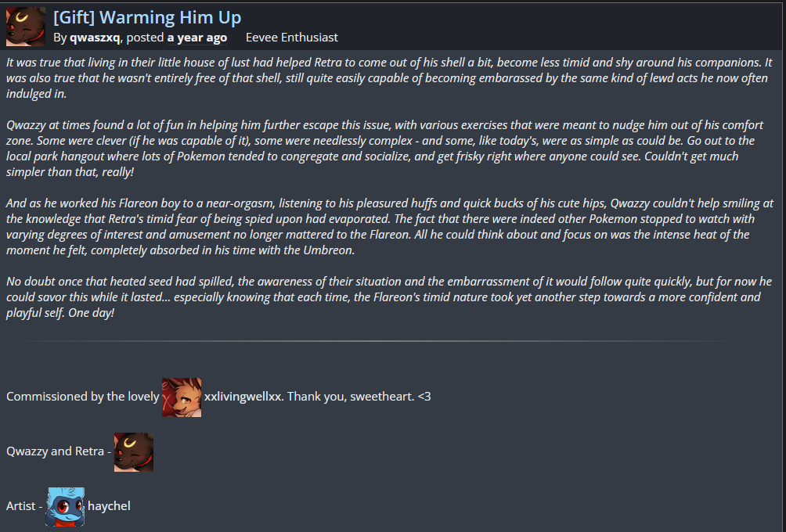
Task: Click the author's Umbreon avatar beside the title
Action: [x=26, y=27]
